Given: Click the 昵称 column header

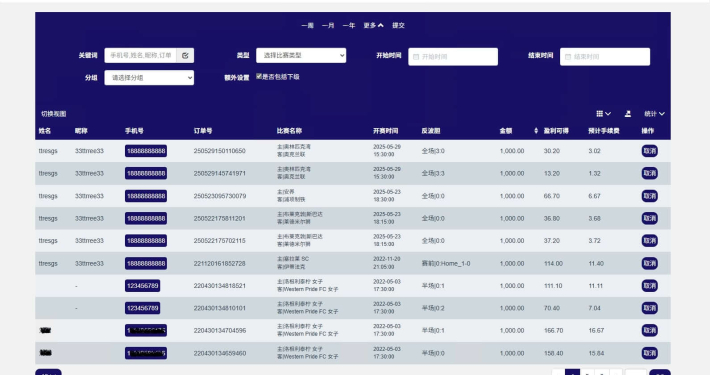Looking at the screenshot, I should tap(81, 131).
